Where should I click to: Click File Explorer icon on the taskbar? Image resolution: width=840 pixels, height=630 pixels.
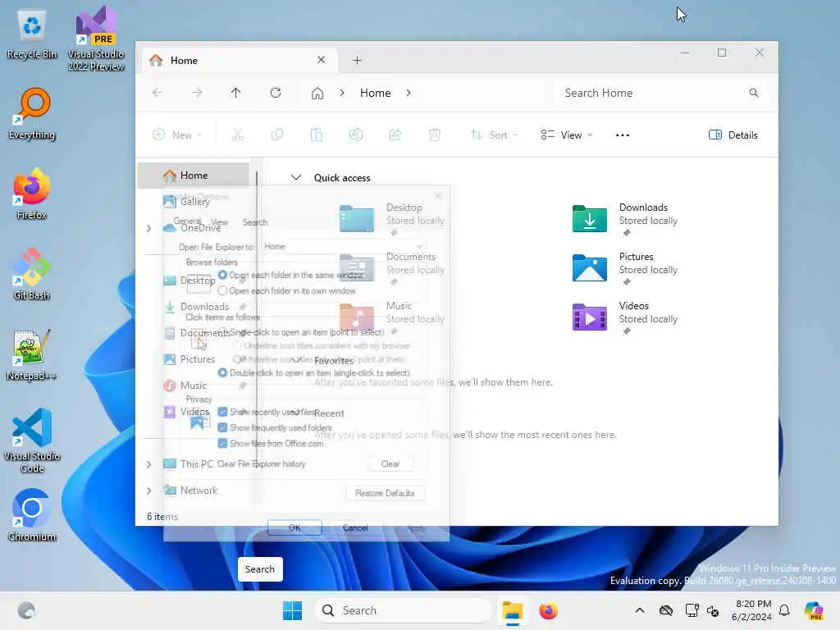click(512, 610)
